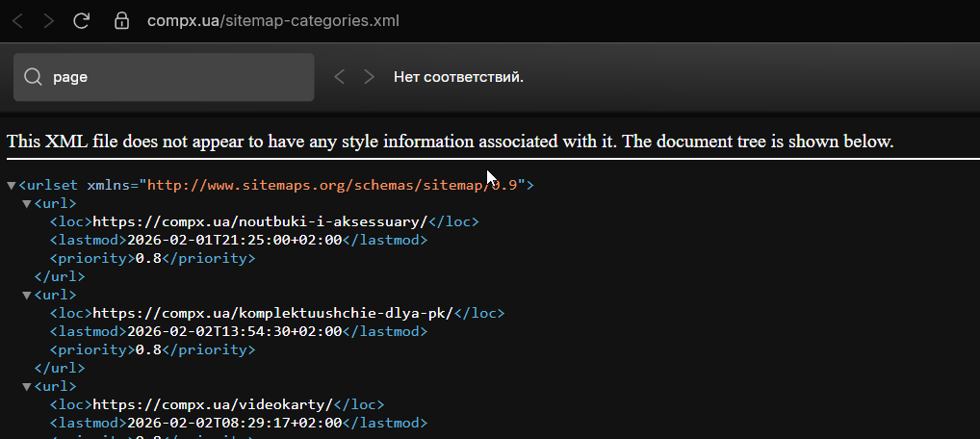Go to previous search match
Viewport: 980px width, 439px height.
pos(339,77)
